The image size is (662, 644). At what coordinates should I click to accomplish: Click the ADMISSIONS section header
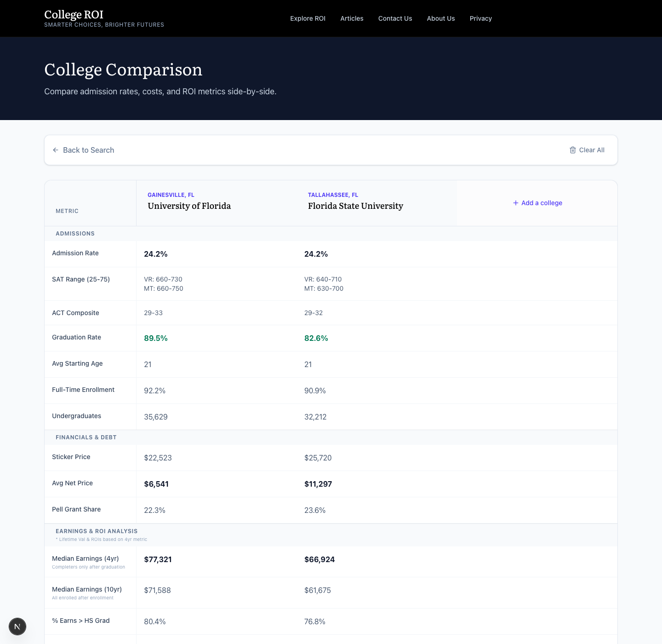click(x=75, y=234)
